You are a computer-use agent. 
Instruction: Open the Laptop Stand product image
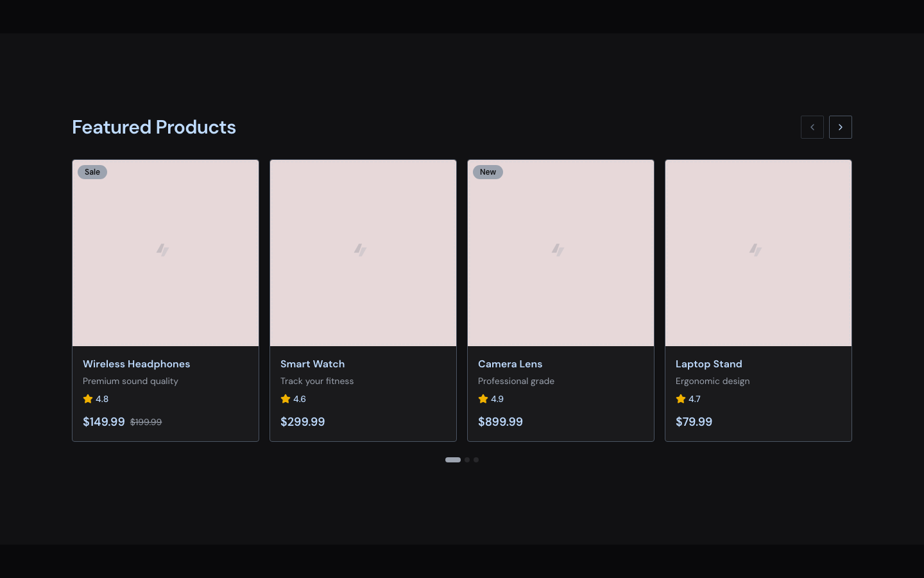(758, 253)
